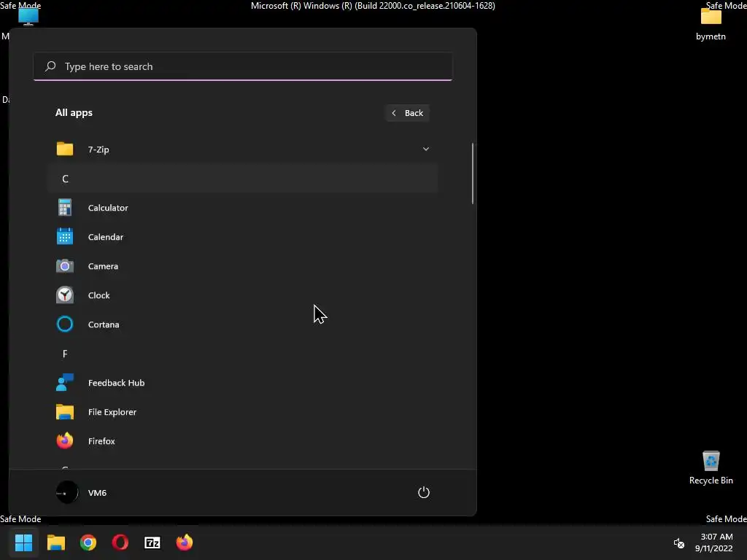The image size is (747, 560).
Task: Launch the Calculator app icon
Action: click(x=65, y=208)
